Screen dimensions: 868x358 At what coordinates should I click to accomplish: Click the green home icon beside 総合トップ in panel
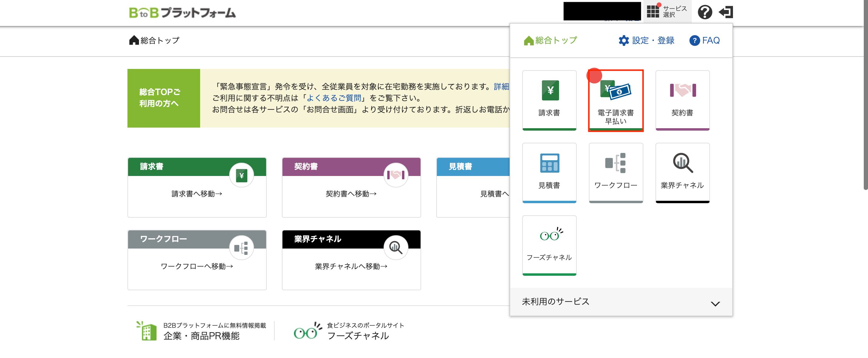point(528,41)
